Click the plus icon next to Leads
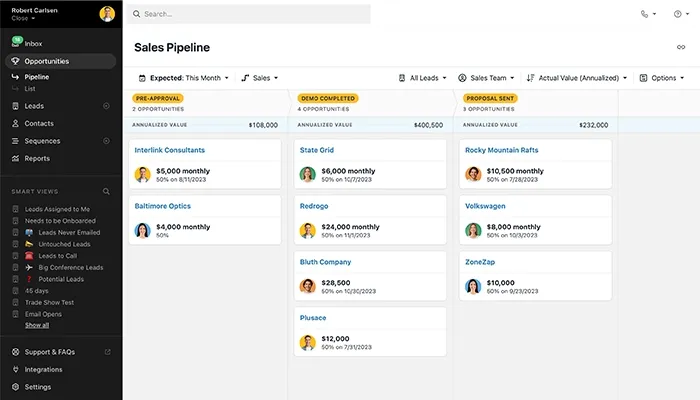 [106, 105]
